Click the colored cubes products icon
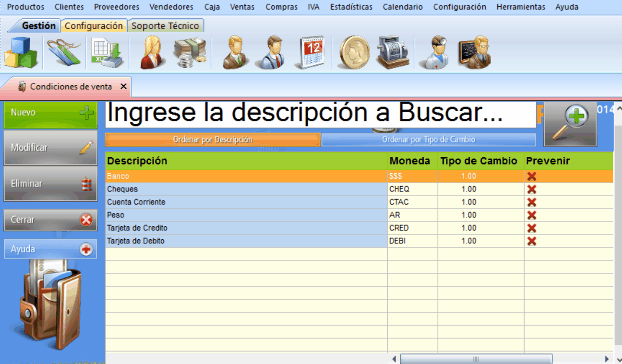Screen dimensions: 622x364 pos(21,52)
